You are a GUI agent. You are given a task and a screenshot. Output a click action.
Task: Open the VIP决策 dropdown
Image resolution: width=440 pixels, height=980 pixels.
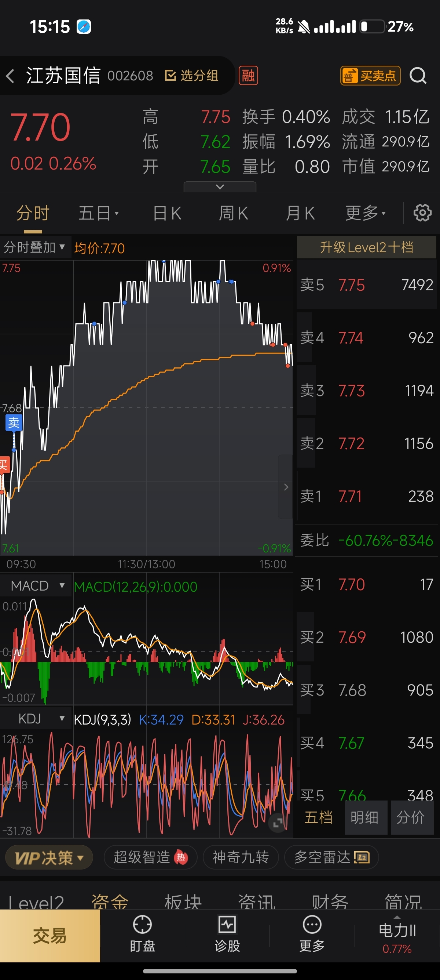point(49,857)
